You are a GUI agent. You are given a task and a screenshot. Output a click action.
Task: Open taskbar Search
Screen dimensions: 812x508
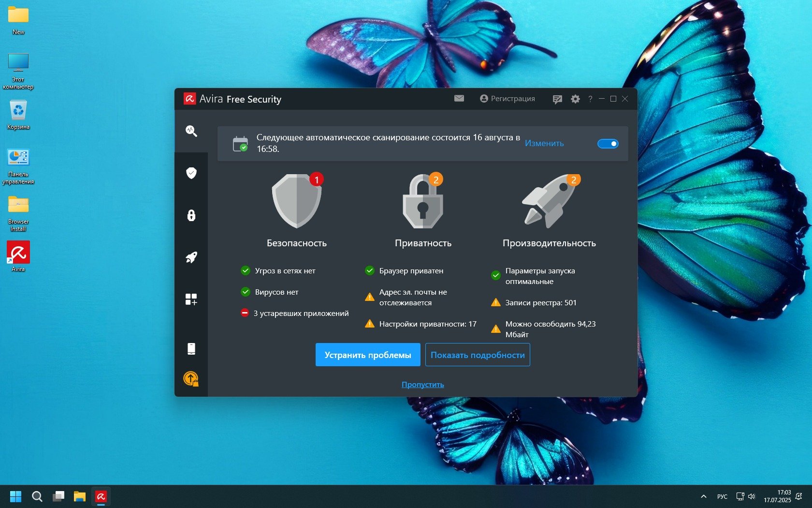(37, 496)
